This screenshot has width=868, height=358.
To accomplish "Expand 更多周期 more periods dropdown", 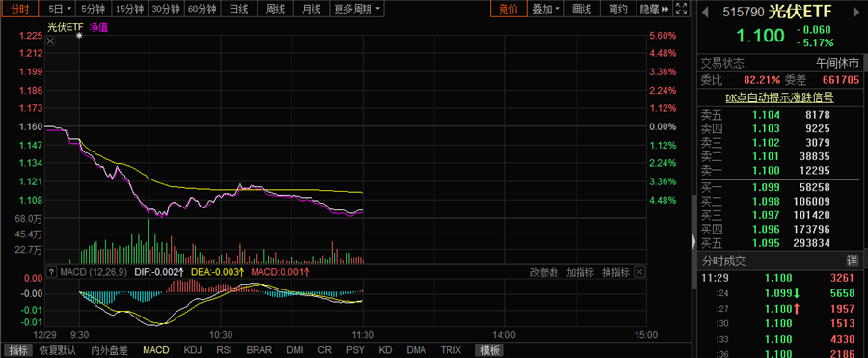I will (x=357, y=9).
